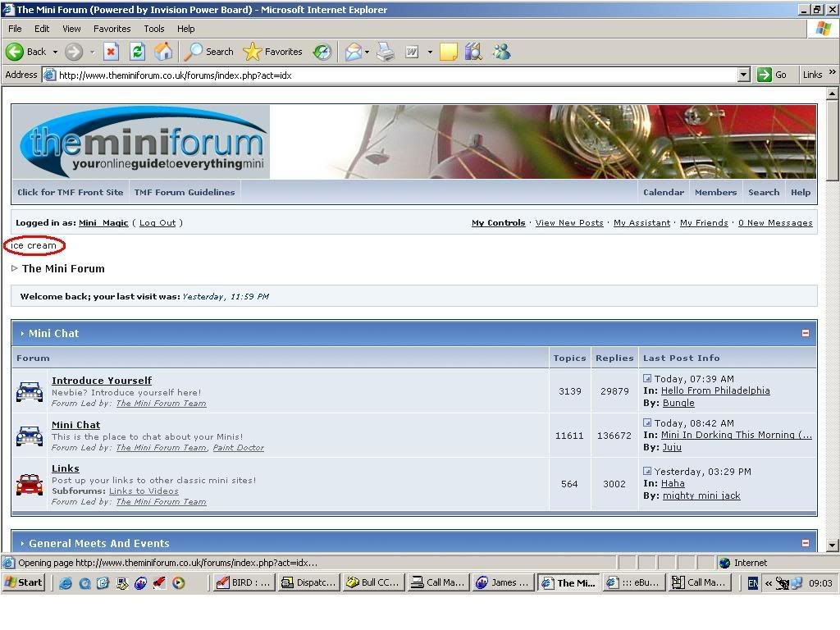Open the Edit menu
This screenshot has width=840, height=630.
click(42, 29)
